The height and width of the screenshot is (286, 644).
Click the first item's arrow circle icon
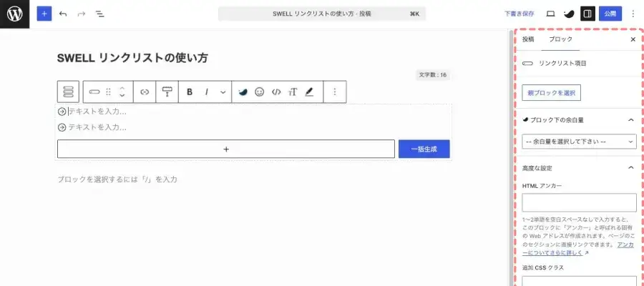pyautogui.click(x=62, y=112)
